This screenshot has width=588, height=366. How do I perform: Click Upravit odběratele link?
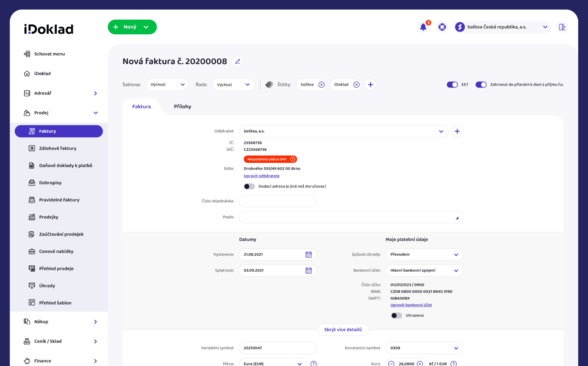262,176
